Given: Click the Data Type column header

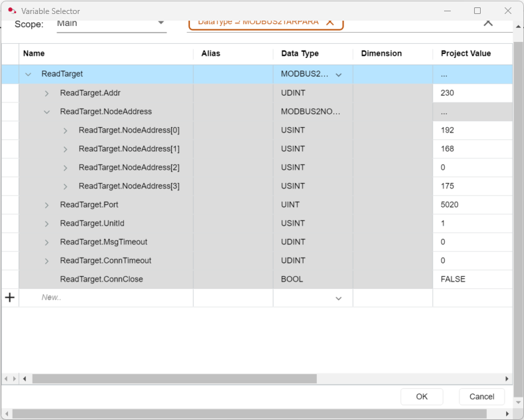Looking at the screenshot, I should coord(300,53).
